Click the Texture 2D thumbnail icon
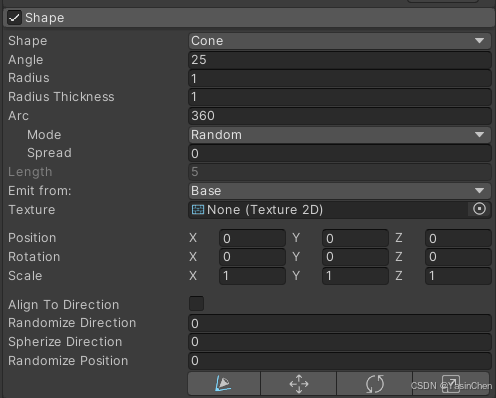The width and height of the screenshot is (496, 398). (x=198, y=210)
